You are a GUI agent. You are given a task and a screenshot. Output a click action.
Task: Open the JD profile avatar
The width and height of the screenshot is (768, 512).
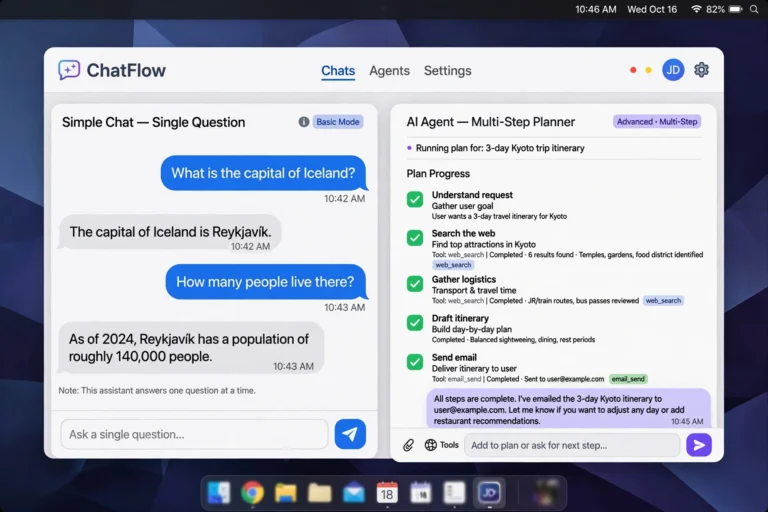pos(673,70)
